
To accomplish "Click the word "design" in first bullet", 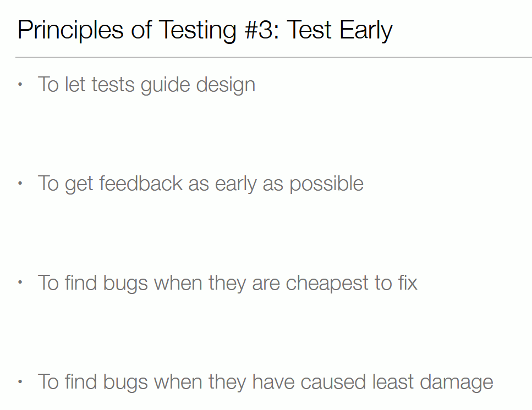I will tap(226, 85).
